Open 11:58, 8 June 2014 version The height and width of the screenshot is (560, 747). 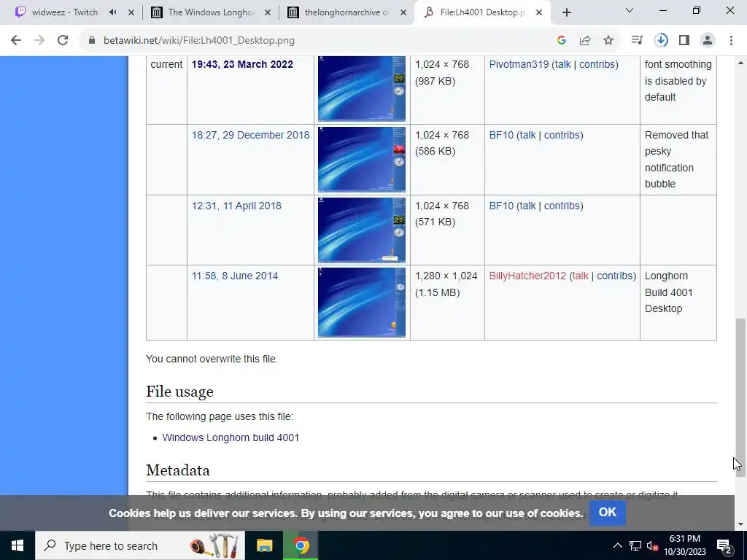tap(234, 276)
